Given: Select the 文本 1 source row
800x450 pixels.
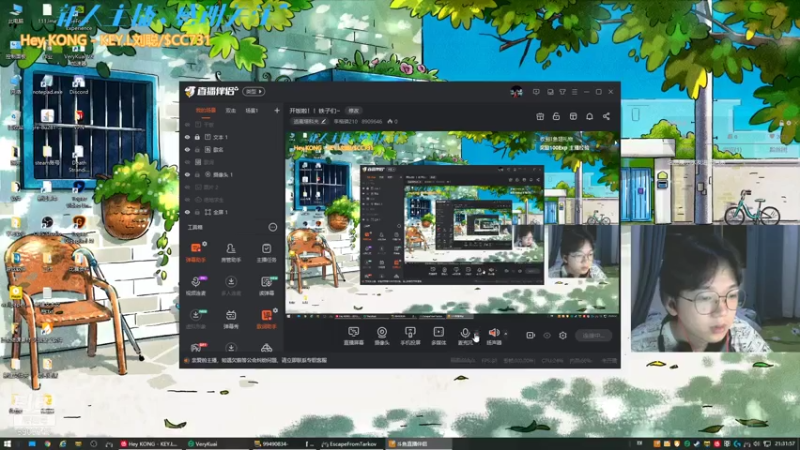Looking at the screenshot, I should pos(232,137).
